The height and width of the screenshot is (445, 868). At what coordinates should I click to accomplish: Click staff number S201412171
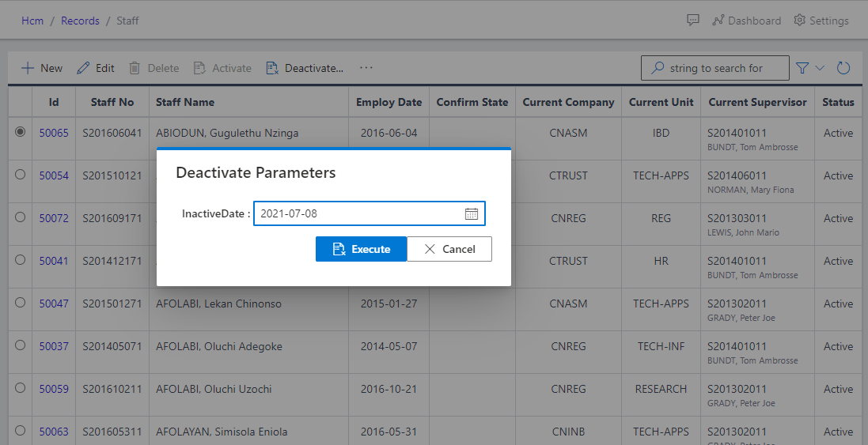click(112, 261)
